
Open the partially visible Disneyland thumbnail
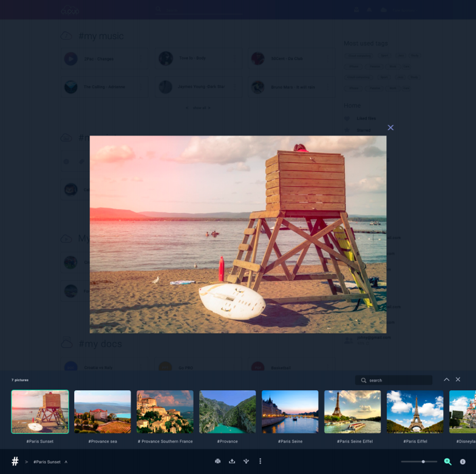[463, 411]
